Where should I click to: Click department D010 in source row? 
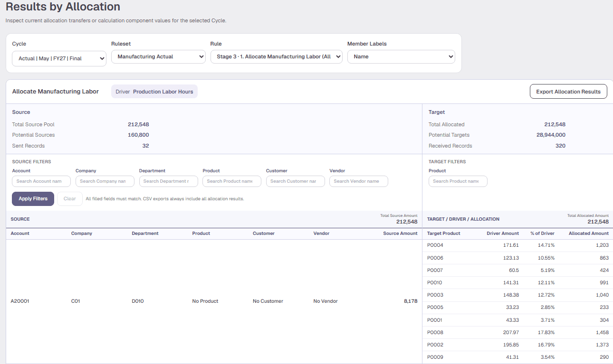(x=138, y=301)
